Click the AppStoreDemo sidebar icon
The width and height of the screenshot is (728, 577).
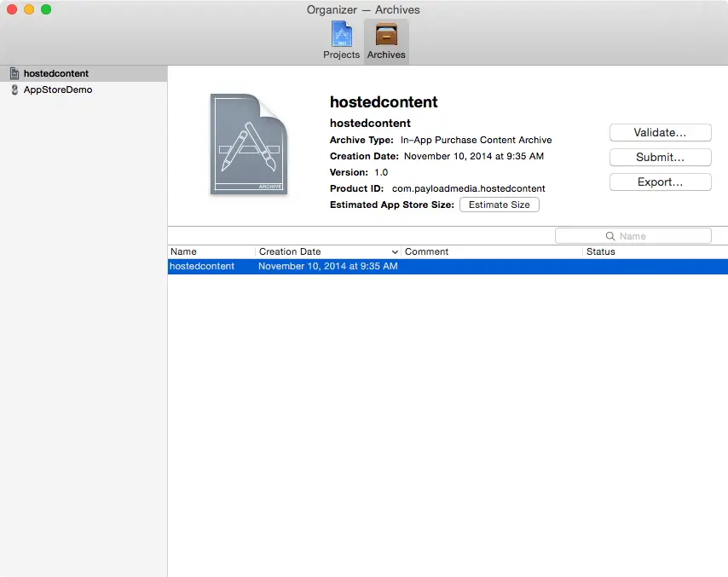(x=14, y=89)
